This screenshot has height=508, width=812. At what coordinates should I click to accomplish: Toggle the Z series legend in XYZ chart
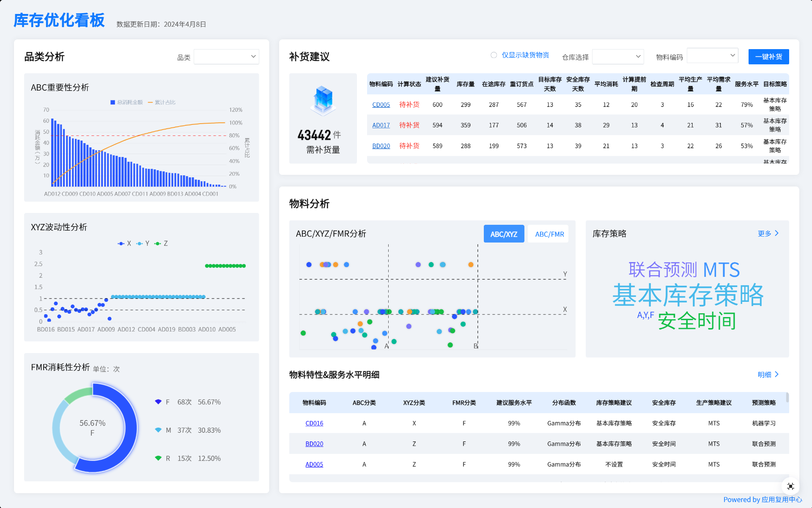tap(158, 243)
